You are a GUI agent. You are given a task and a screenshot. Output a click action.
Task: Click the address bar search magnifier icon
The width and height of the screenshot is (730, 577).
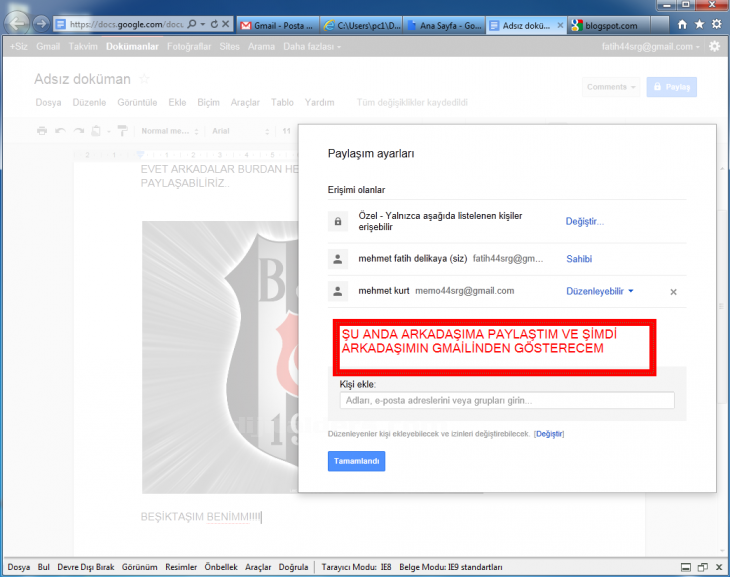click(191, 24)
